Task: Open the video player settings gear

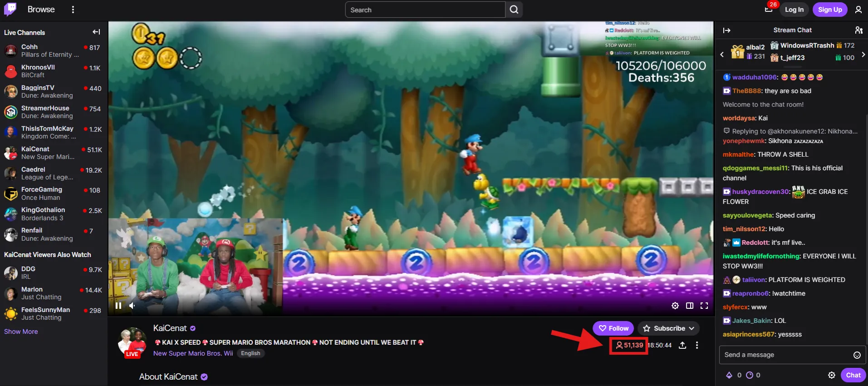Action: [675, 306]
